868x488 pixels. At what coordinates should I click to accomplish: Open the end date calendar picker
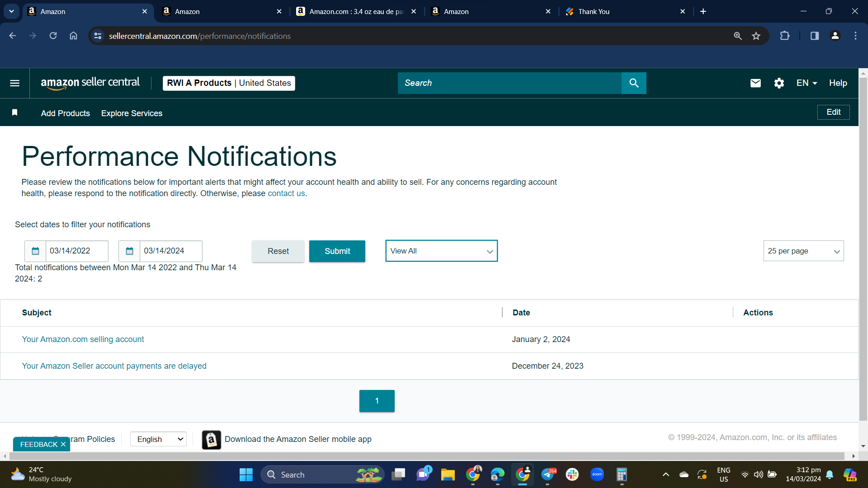pos(129,251)
